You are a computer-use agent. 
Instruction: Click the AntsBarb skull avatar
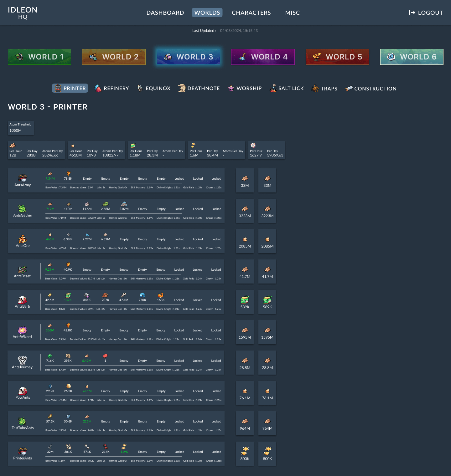pyautogui.click(x=22, y=300)
